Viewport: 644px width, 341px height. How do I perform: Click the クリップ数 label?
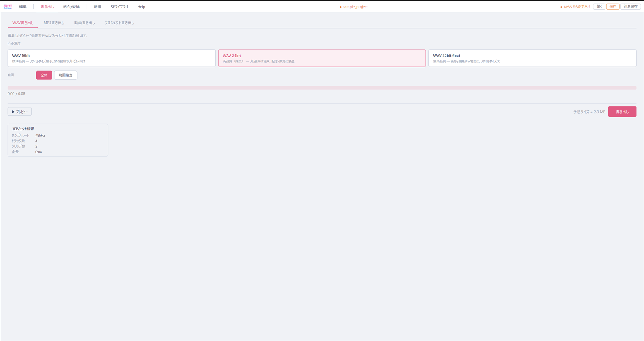(19, 147)
